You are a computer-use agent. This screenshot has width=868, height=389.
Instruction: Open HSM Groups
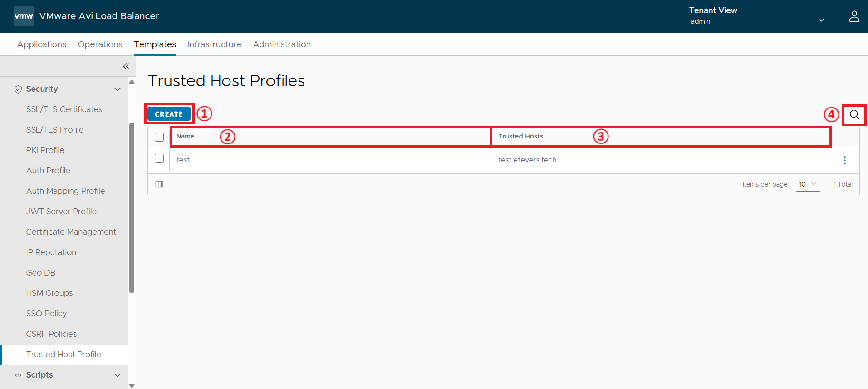tap(49, 293)
